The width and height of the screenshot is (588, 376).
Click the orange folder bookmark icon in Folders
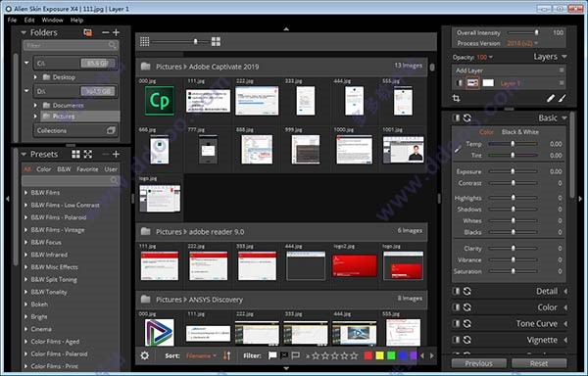pos(88,32)
